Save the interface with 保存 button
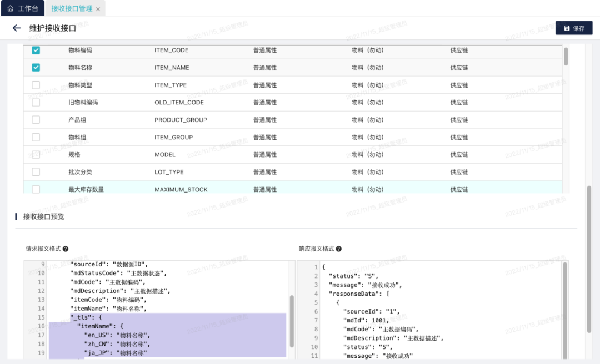This screenshot has height=364, width=600. tap(574, 28)
